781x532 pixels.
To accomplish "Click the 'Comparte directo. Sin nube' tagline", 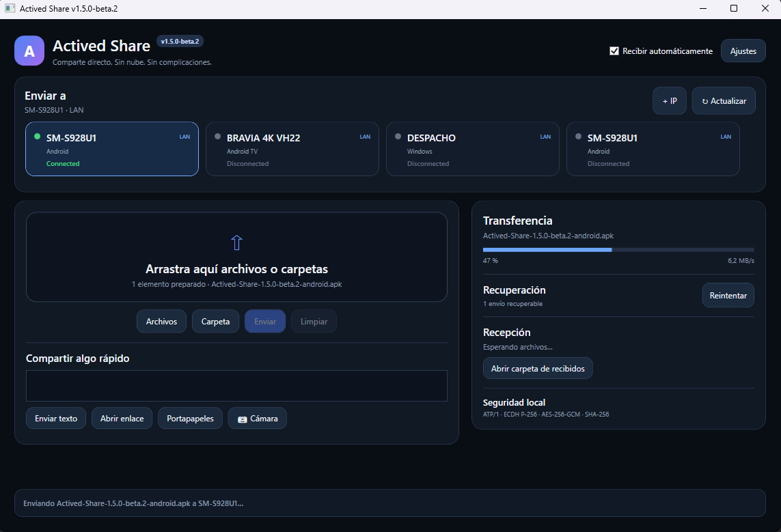I will pos(132,62).
